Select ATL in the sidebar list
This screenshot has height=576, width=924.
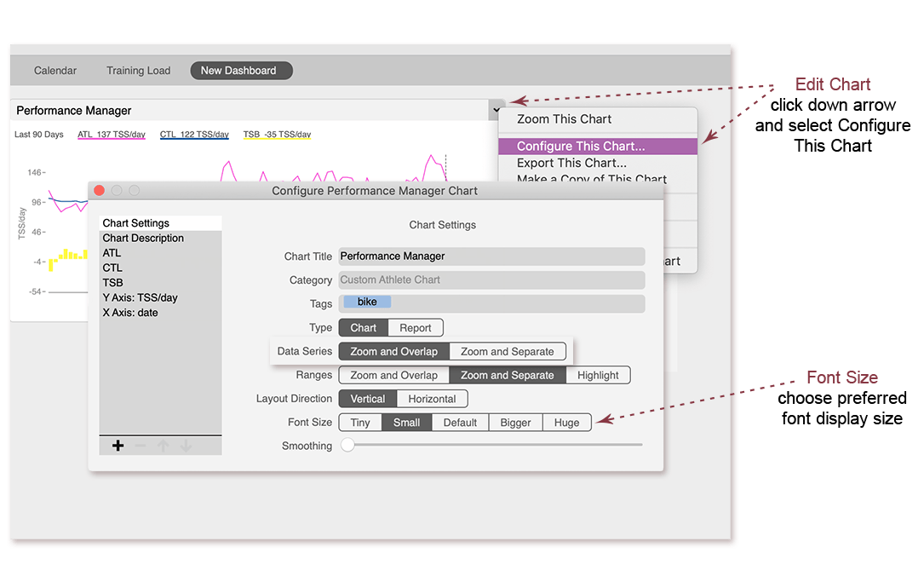160,253
